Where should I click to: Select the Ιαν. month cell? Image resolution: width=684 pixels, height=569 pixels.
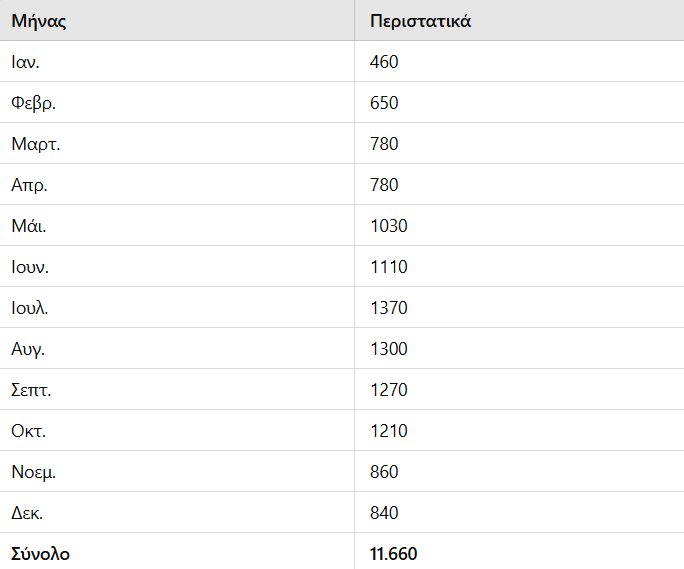tap(177, 62)
